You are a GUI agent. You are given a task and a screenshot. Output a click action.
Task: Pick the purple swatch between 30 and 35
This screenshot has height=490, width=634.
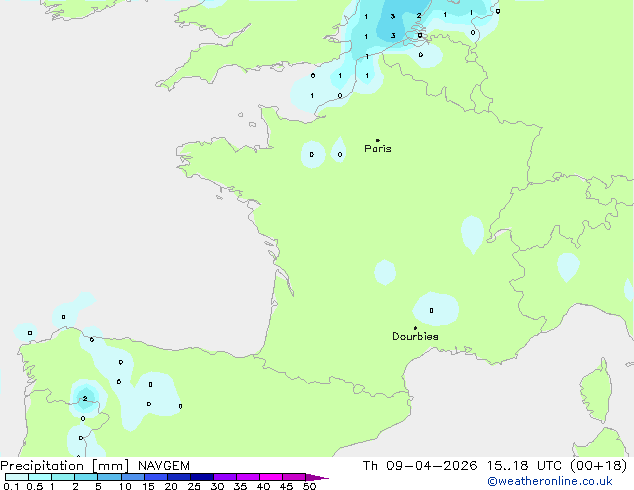click(x=225, y=477)
